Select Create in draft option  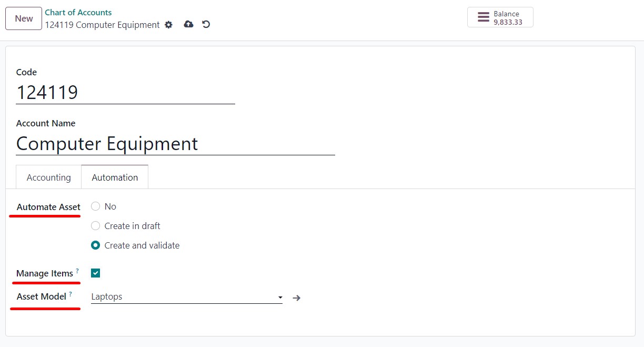(x=95, y=226)
